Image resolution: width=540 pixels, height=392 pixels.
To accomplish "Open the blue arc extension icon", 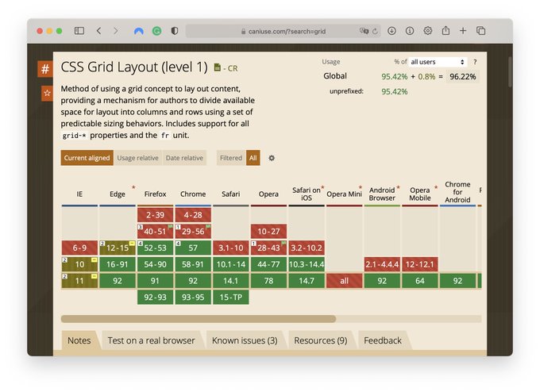I will pyautogui.click(x=139, y=31).
